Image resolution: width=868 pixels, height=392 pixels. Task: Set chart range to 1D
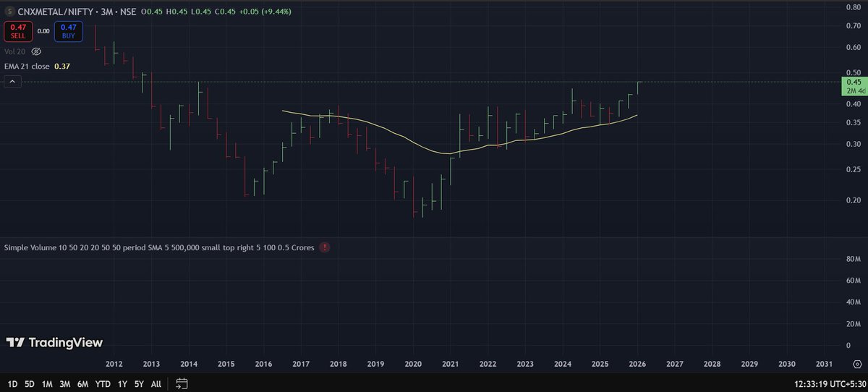tap(11, 383)
